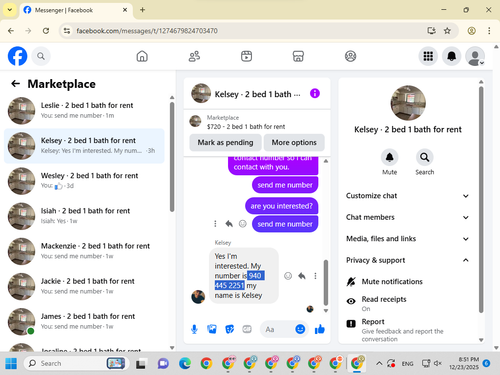Open Microsoft Edge from taskbar

coord(185,363)
